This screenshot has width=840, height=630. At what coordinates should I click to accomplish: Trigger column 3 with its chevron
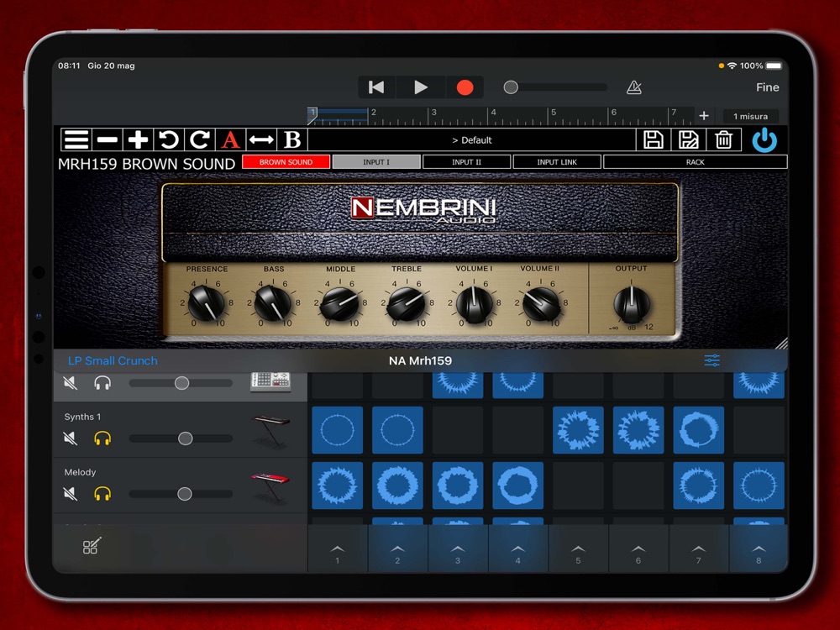458,549
